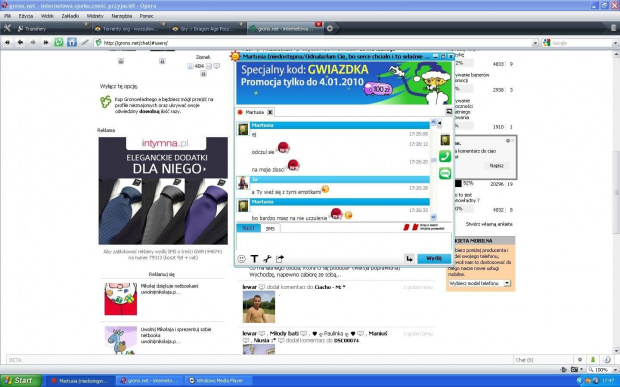Image resolution: width=620 pixels, height=387 pixels.
Task: Open the Zakładki menu
Action: (70, 16)
